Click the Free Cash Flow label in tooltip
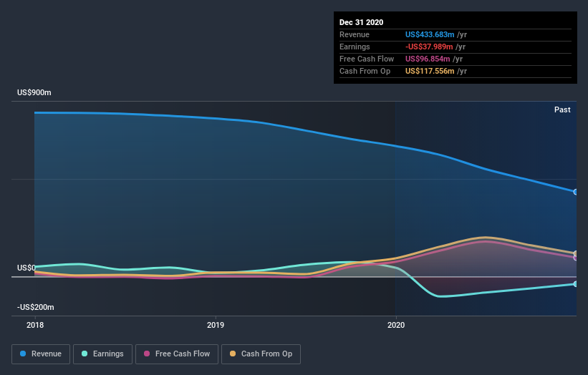 point(367,59)
